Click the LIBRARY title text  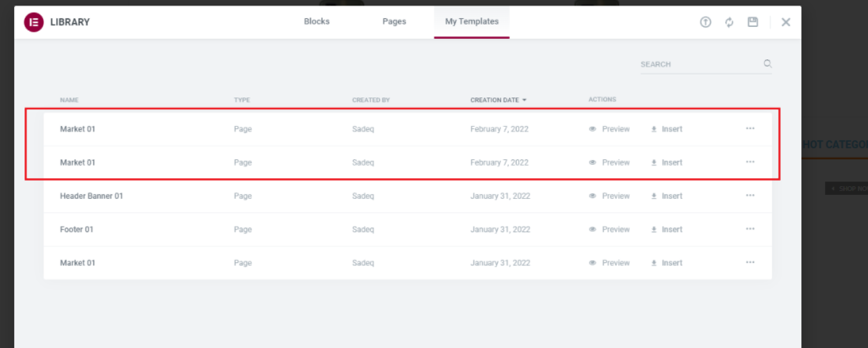point(70,22)
